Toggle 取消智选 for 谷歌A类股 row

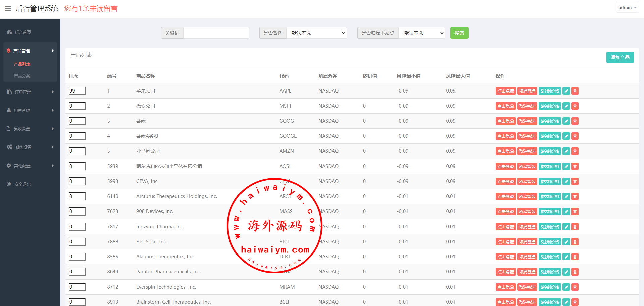click(x=527, y=136)
